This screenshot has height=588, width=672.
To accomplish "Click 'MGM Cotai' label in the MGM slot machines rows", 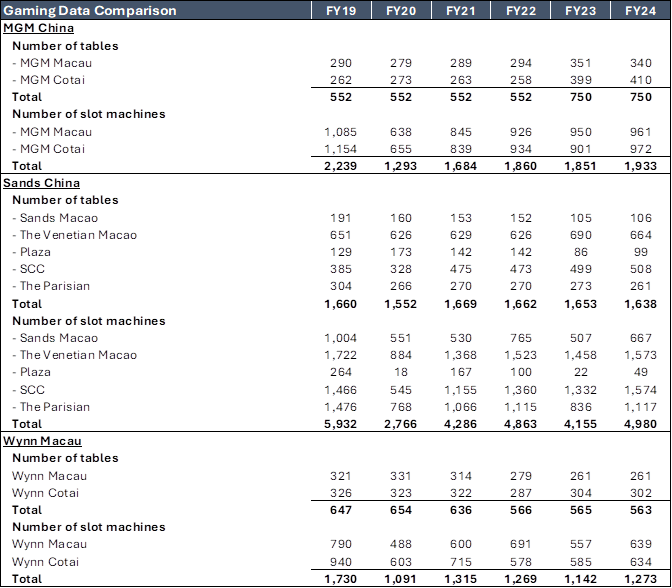I will click(52, 149).
